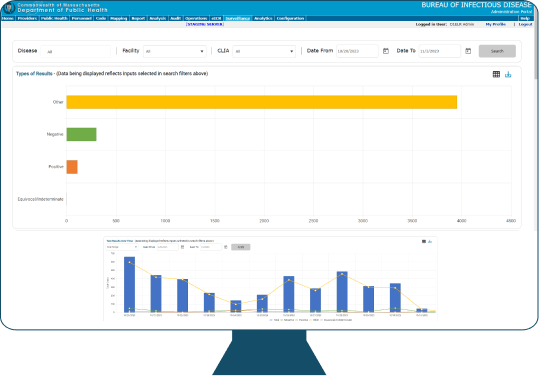Switch to bar chart view of Types of Results
This screenshot has height=376, width=539.
click(x=508, y=74)
